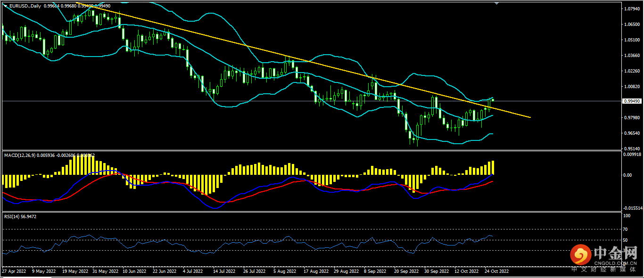Screen dimensions: 644x278
Task: Click the latest yellow MACD histogram bar
Action: point(493,168)
